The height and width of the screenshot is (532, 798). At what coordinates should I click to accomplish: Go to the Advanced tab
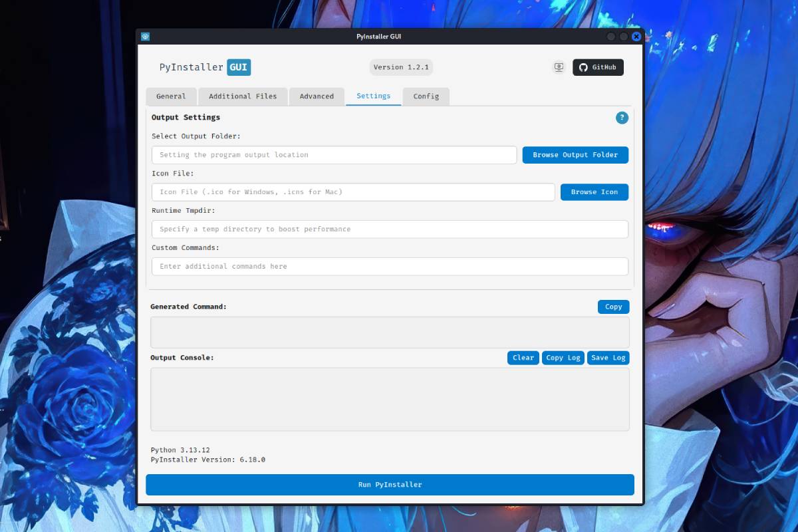[x=317, y=96]
